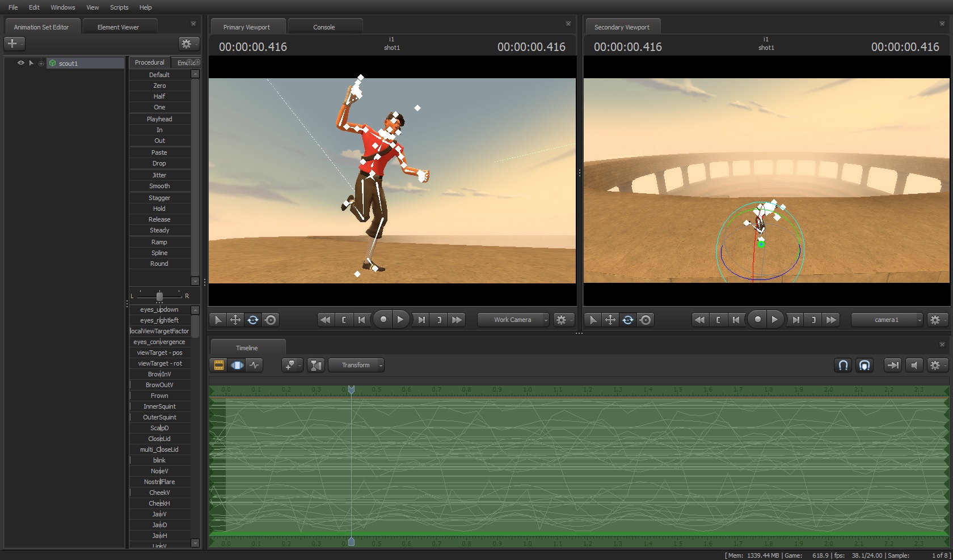Image resolution: width=953 pixels, height=560 pixels.
Task: Click the Screen manipulation tool in Primary Viewport
Action: pos(271,320)
